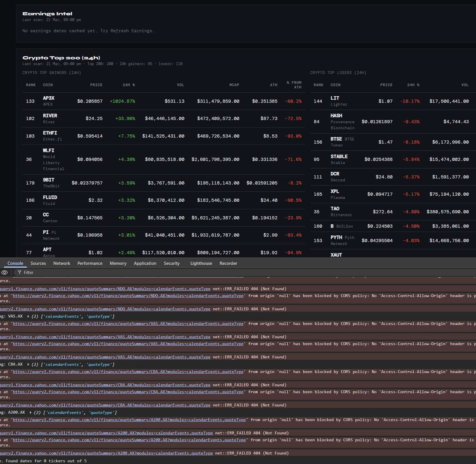The height and width of the screenshot is (464, 476).
Task: Switch to the Security tab
Action: 171,263
